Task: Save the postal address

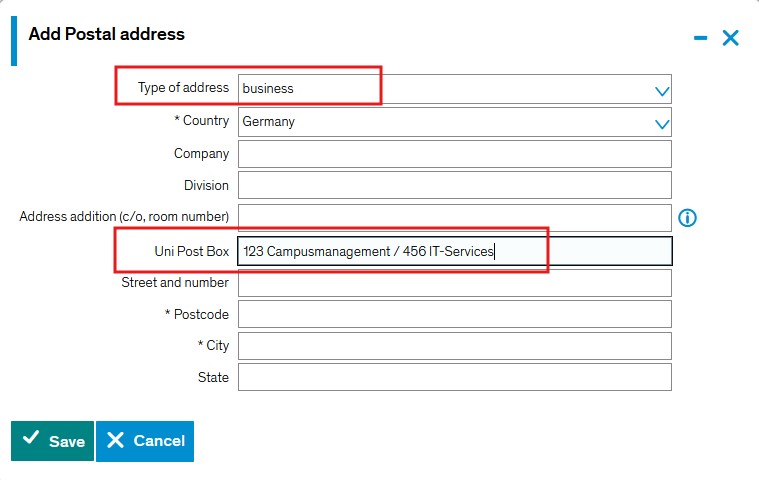Action: [x=53, y=441]
